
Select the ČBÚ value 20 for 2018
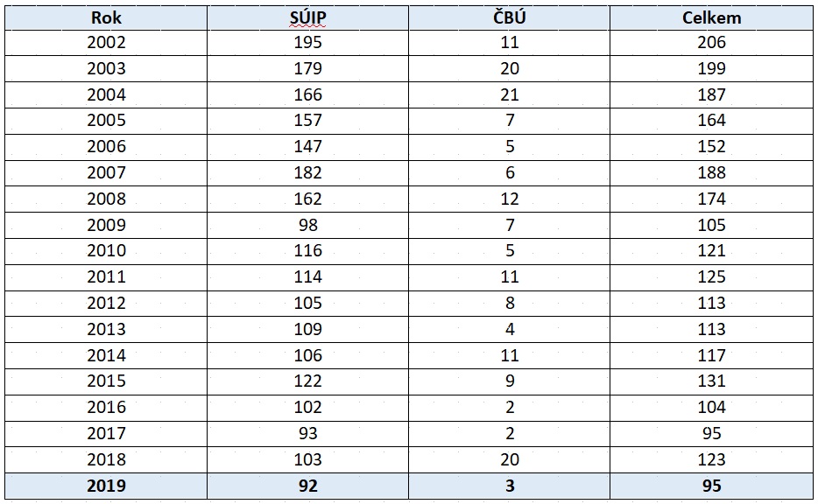tap(510, 459)
